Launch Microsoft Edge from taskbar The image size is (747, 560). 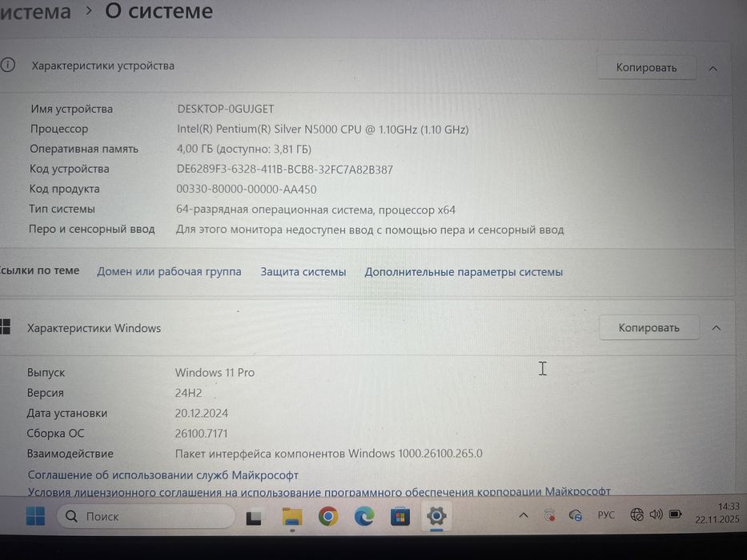tap(364, 516)
